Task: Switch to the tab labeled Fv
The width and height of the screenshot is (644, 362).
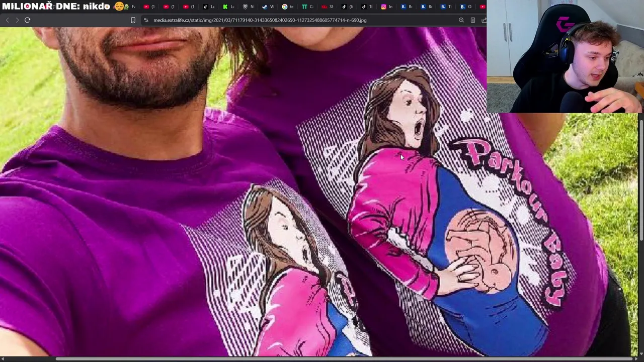Action: (130, 7)
